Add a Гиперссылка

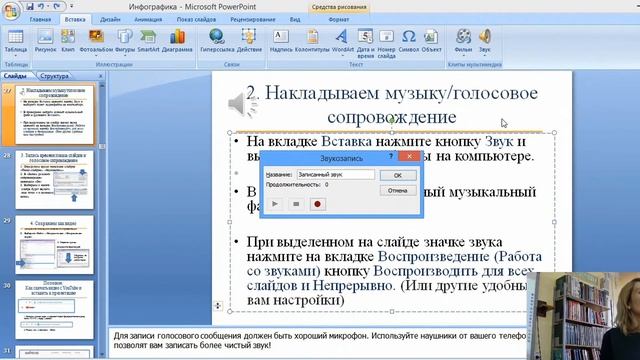point(217,41)
